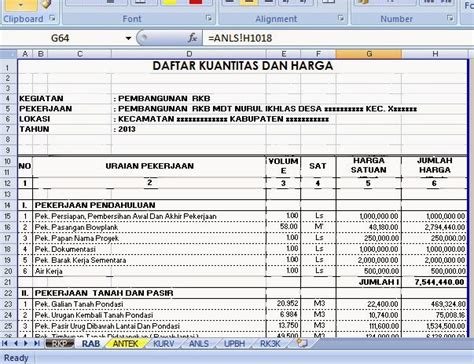The width and height of the screenshot is (474, 364).
Task: Click the LOKASI label cell
Action: pyautogui.click(x=34, y=119)
